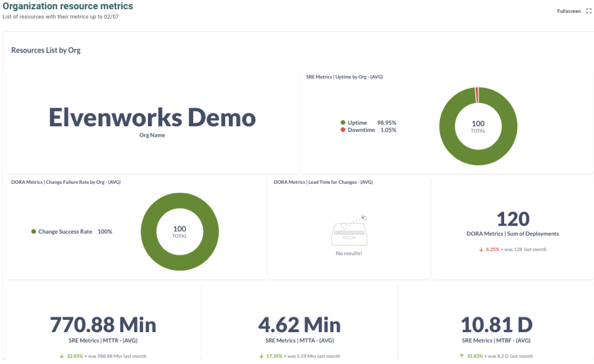The height and width of the screenshot is (364, 594).
Task: Open the Fullscreen text link
Action: pyautogui.click(x=568, y=11)
